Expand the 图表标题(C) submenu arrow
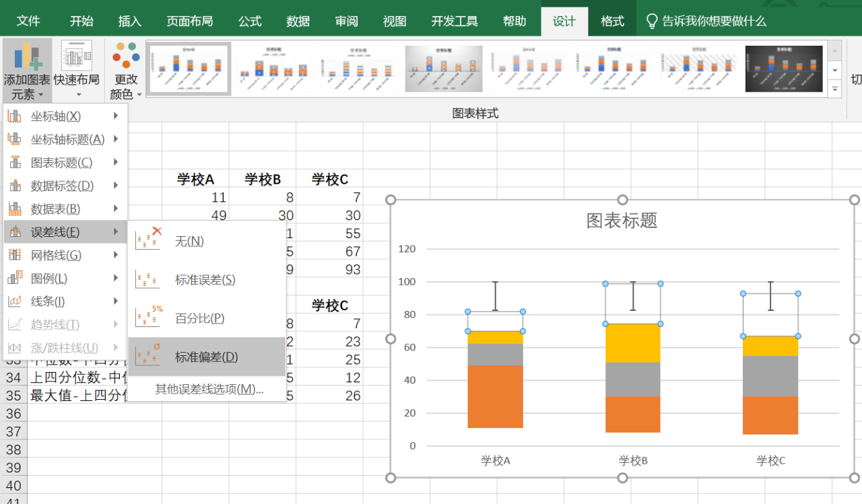The width and height of the screenshot is (862, 504). (117, 162)
